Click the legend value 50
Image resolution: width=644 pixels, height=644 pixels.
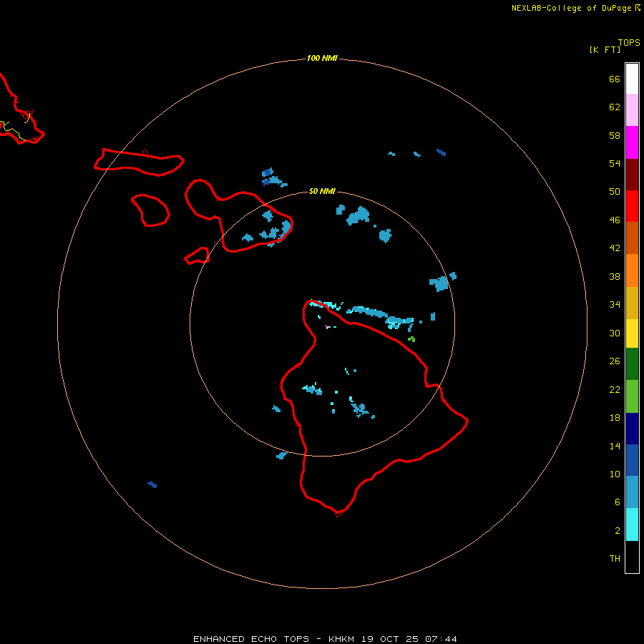pyautogui.click(x=615, y=192)
